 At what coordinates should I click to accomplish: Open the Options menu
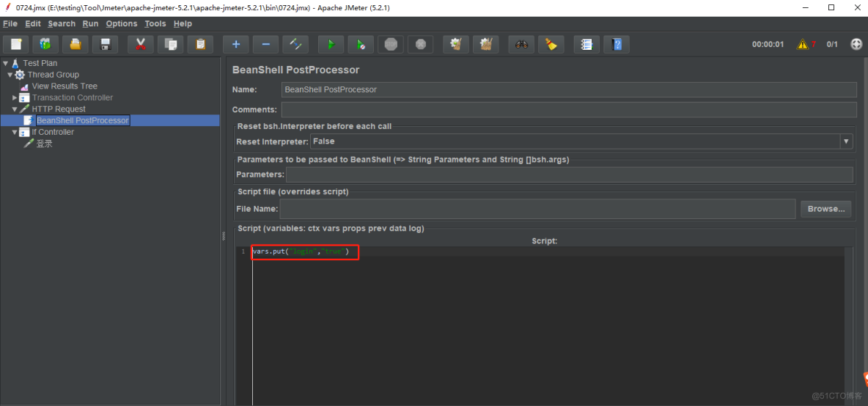(x=121, y=23)
